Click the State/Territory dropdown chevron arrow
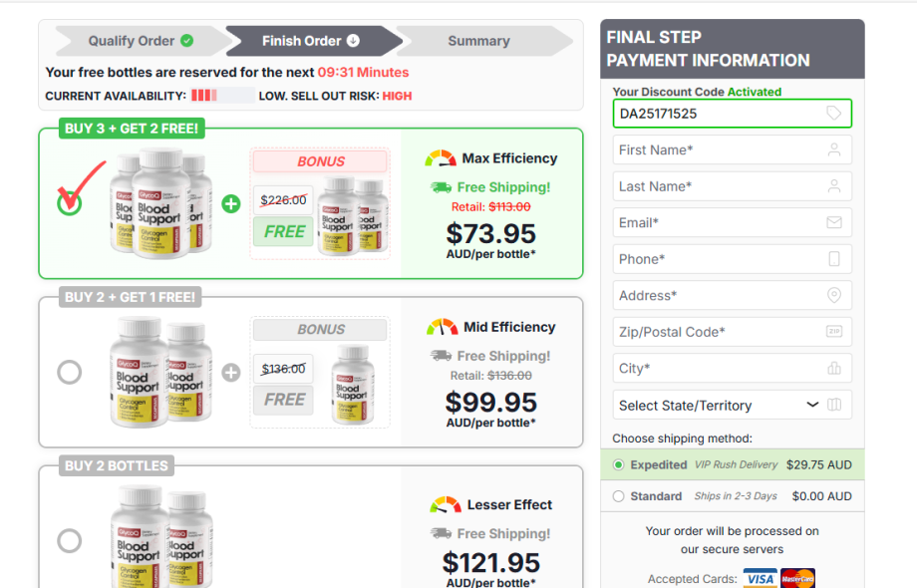The image size is (917, 588). point(812,405)
